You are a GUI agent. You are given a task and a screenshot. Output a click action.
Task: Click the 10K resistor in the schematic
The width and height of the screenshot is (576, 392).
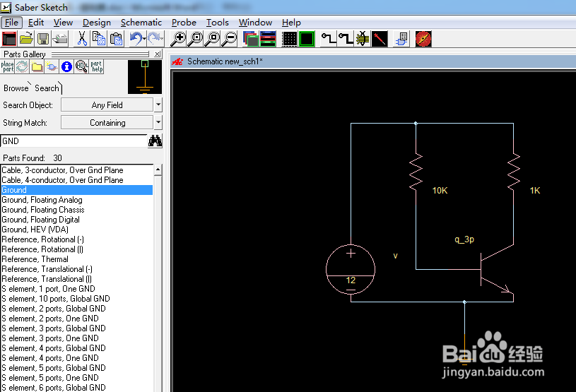click(416, 172)
